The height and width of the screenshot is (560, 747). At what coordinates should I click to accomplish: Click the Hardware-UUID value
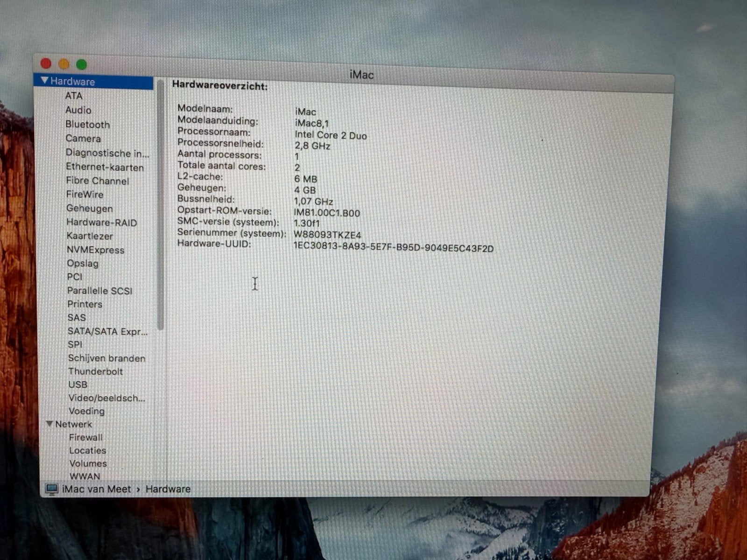394,248
